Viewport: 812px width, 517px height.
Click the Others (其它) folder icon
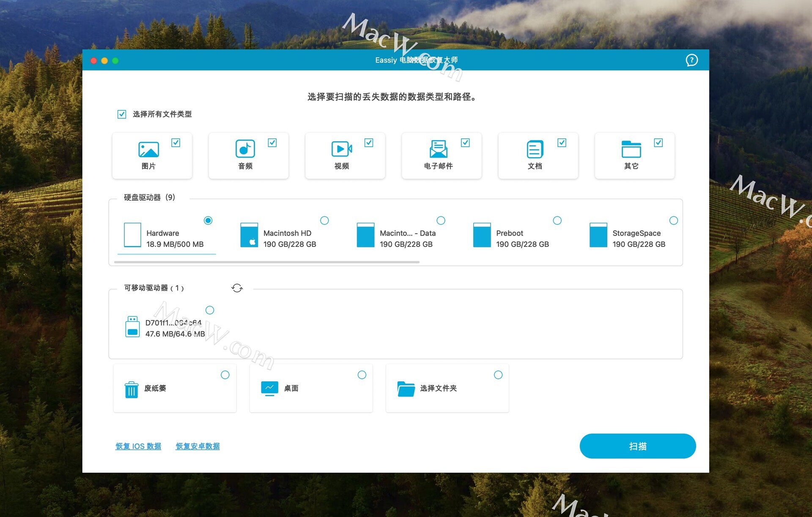[631, 149]
